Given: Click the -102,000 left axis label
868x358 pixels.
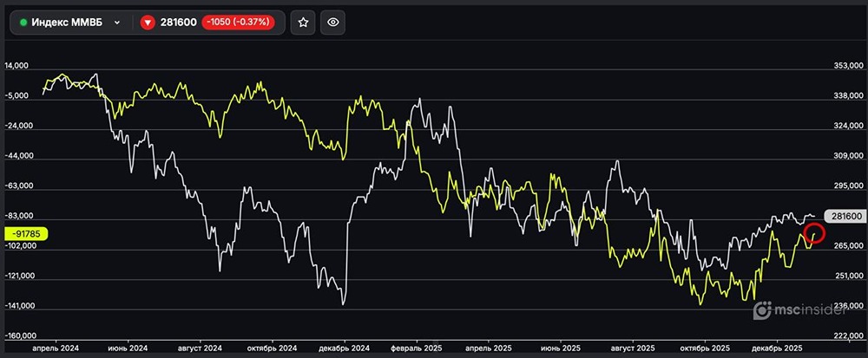Looking at the screenshot, I should click(21, 246).
